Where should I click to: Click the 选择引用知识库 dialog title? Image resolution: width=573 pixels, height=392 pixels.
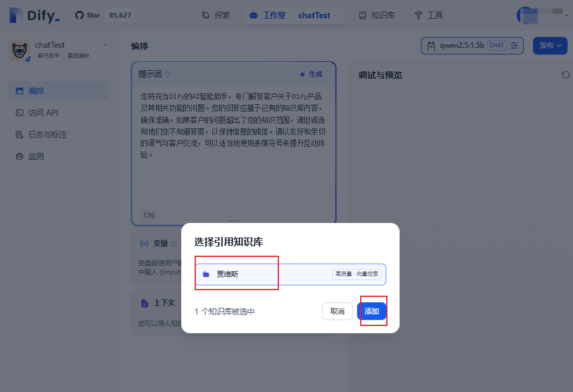(229, 242)
